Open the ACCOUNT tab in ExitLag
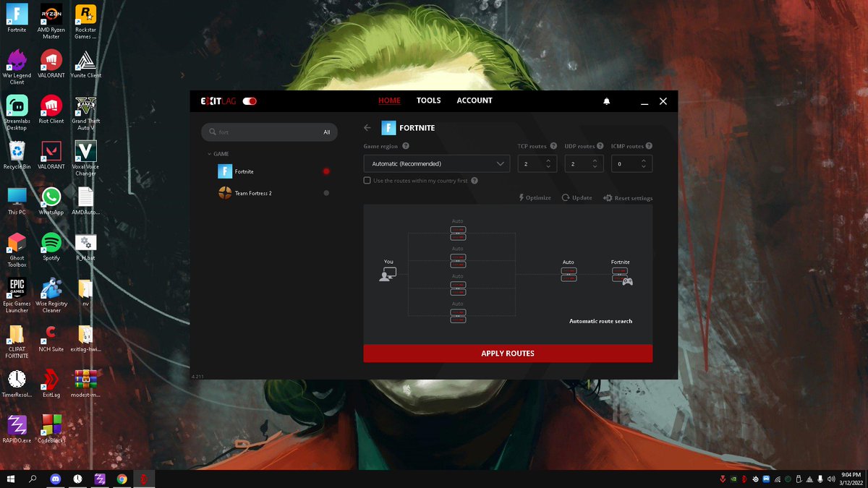Viewport: 868px width, 488px height. [x=475, y=101]
